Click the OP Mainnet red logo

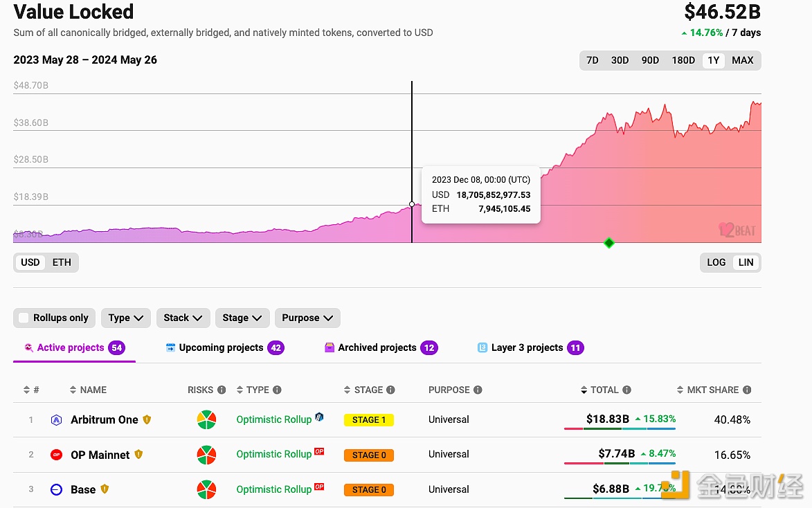tap(57, 455)
